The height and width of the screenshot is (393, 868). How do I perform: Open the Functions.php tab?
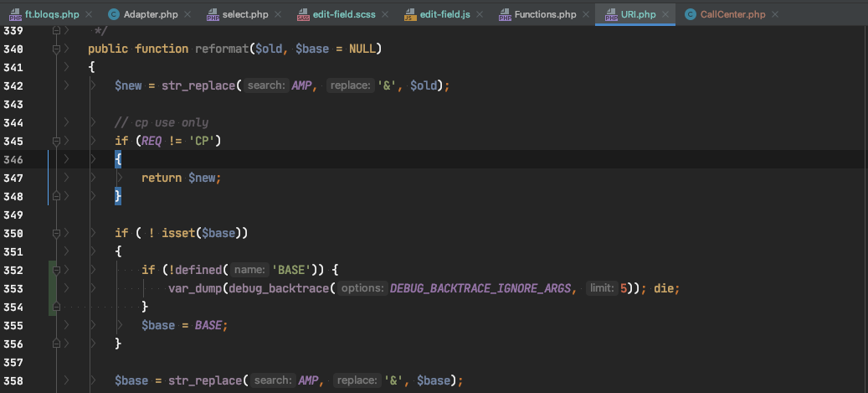pyautogui.click(x=545, y=14)
